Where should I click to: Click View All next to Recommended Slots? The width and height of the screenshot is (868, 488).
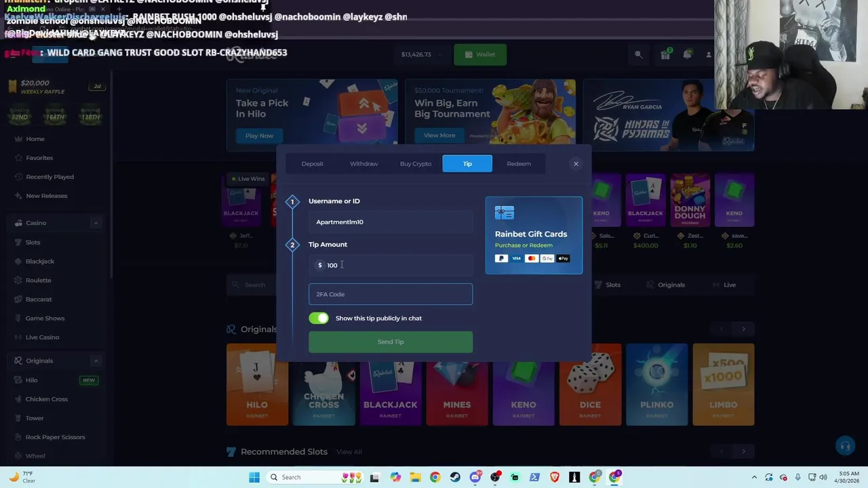[x=349, y=452]
